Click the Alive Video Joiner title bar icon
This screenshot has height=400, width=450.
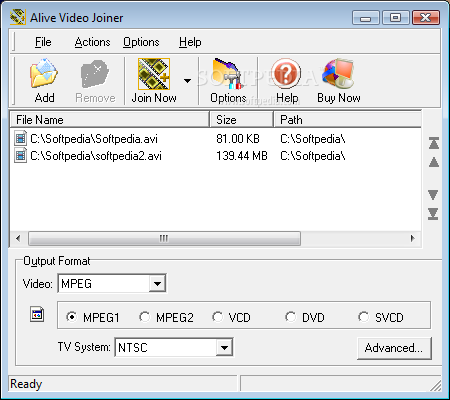click(18, 17)
